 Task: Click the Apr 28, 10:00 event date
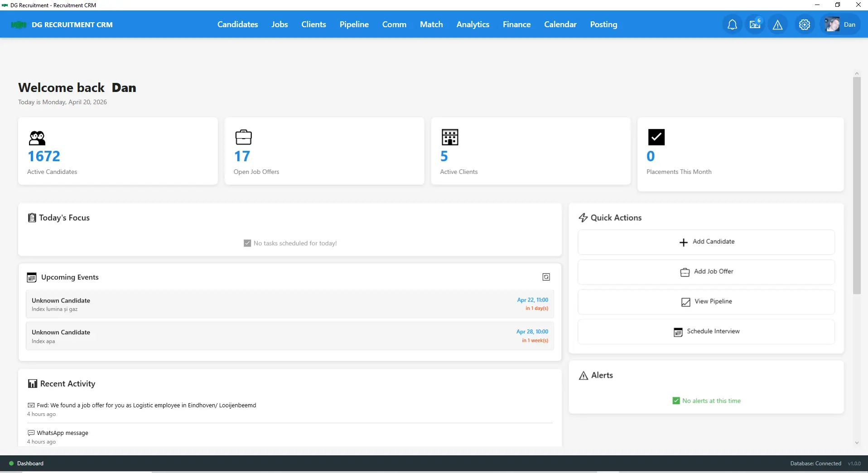click(532, 332)
